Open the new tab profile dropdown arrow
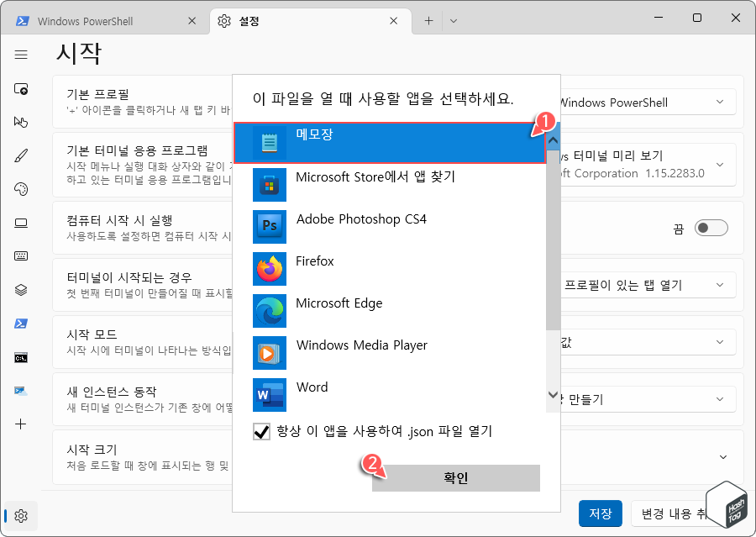The height and width of the screenshot is (537, 756). 454,21
